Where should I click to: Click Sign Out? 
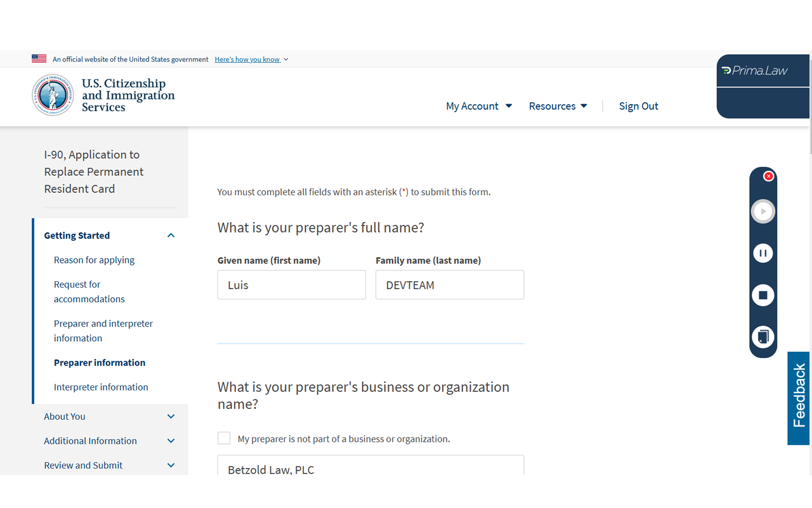638,106
